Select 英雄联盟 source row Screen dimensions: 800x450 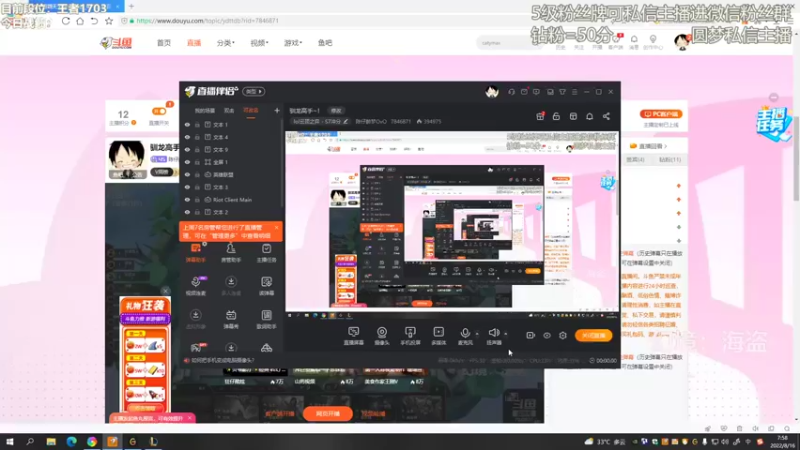click(x=231, y=174)
